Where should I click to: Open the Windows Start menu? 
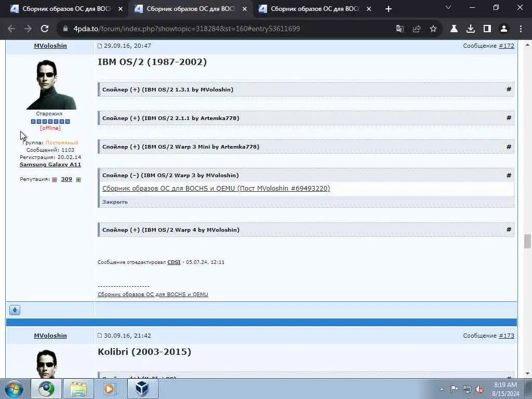tap(14, 389)
